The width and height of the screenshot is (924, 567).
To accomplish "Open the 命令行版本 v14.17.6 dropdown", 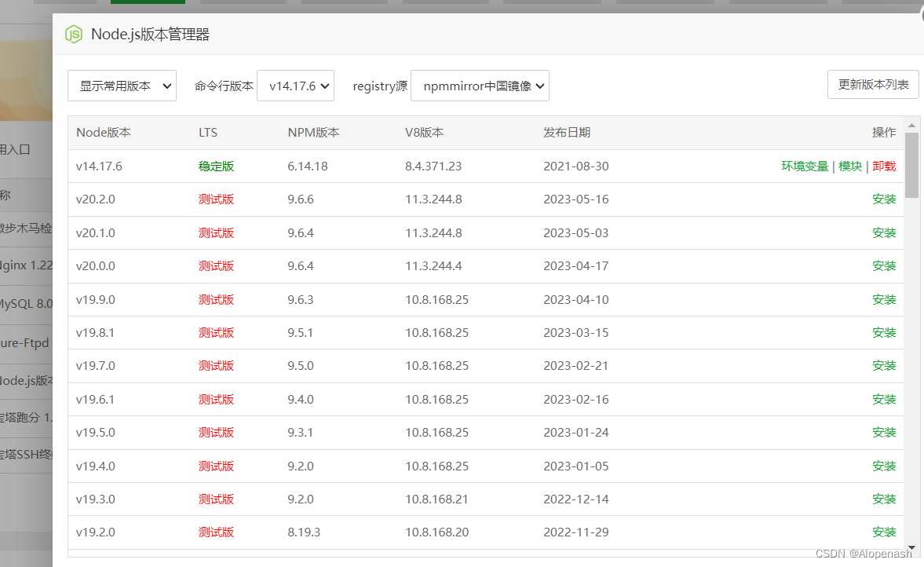I will [x=296, y=86].
